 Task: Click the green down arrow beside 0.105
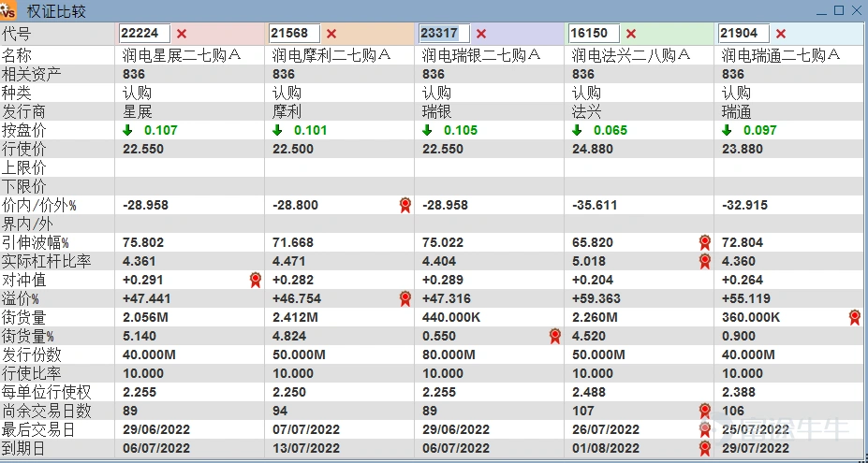click(x=427, y=131)
